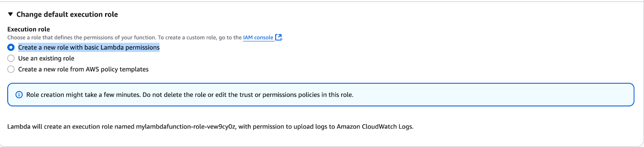Click the "Do not delete the role" warning sentence

(x=248, y=95)
